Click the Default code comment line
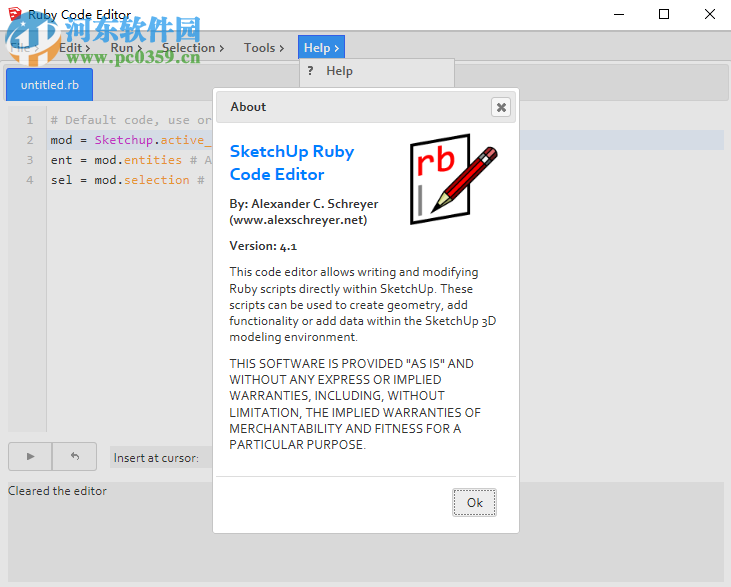The image size is (731, 587). (x=131, y=120)
